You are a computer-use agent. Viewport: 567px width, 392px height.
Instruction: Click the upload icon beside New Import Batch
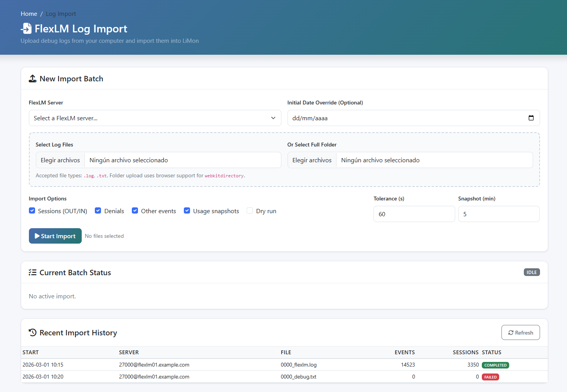pyautogui.click(x=33, y=78)
